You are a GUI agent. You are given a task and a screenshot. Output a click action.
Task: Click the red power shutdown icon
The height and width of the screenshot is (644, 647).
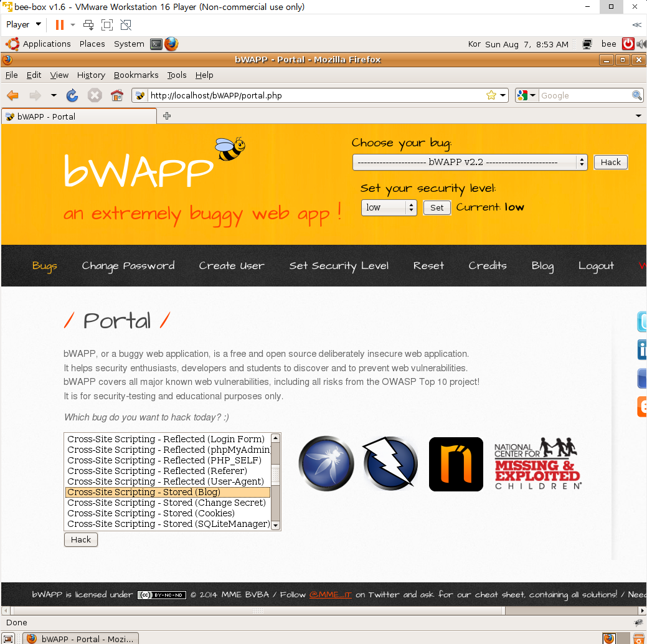pyautogui.click(x=628, y=44)
